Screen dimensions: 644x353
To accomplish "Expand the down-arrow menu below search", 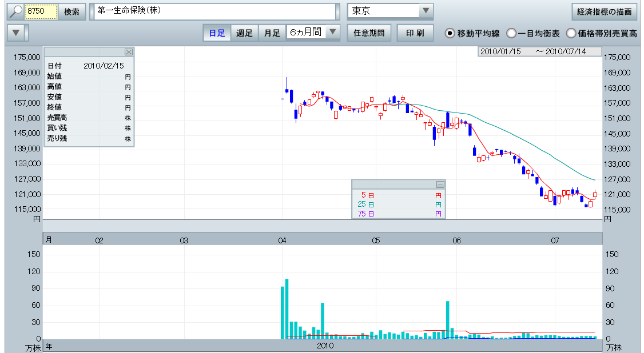I will tap(17, 33).
